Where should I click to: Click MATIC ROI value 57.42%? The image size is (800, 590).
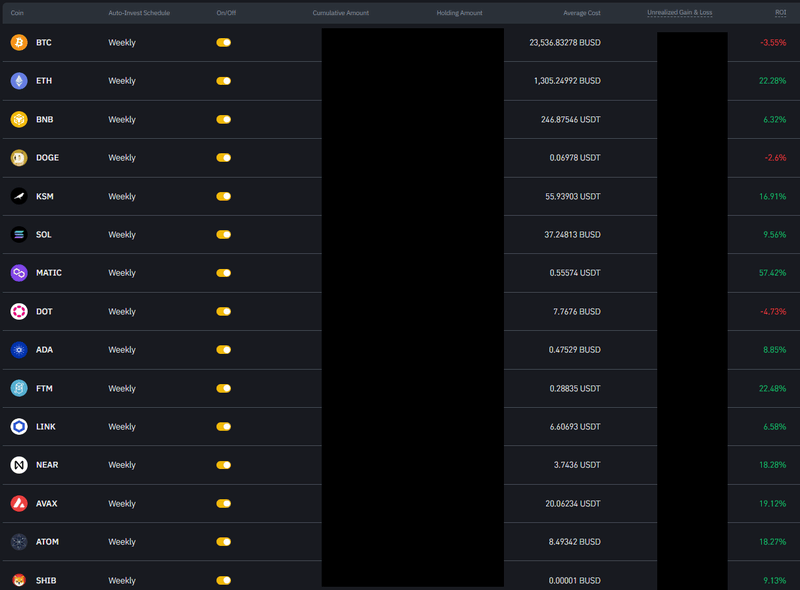(772, 273)
